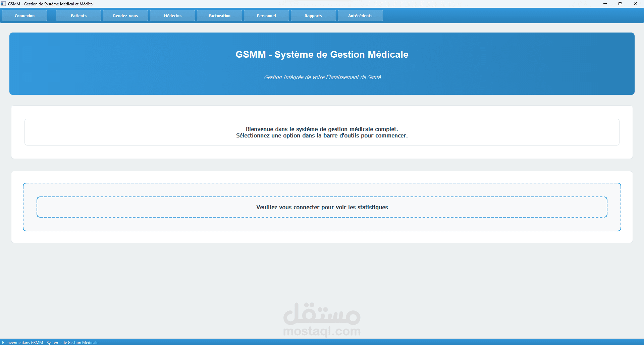Open the Connexion toolbar button
Image resolution: width=644 pixels, height=345 pixels.
click(24, 16)
